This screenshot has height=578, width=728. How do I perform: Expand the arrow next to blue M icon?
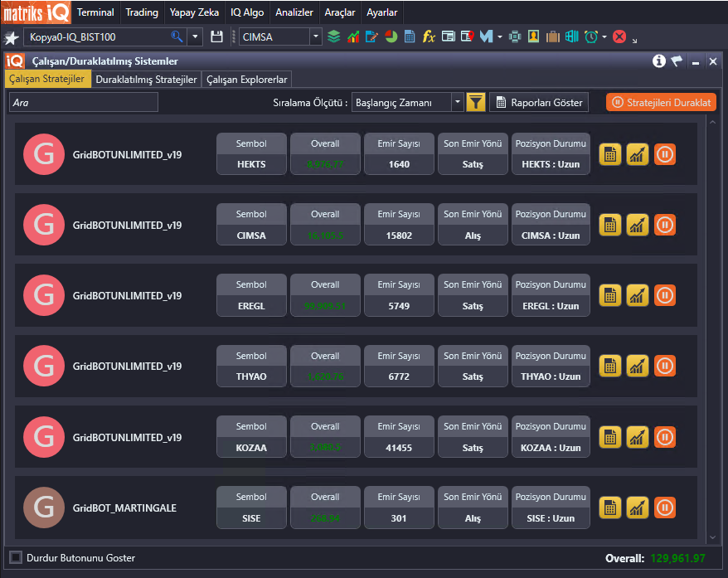click(500, 36)
